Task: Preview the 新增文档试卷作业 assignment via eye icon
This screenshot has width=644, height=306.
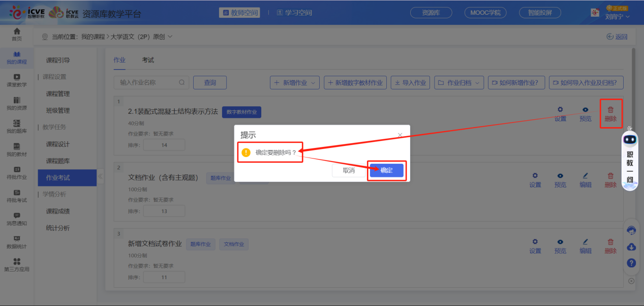Action: tap(560, 242)
